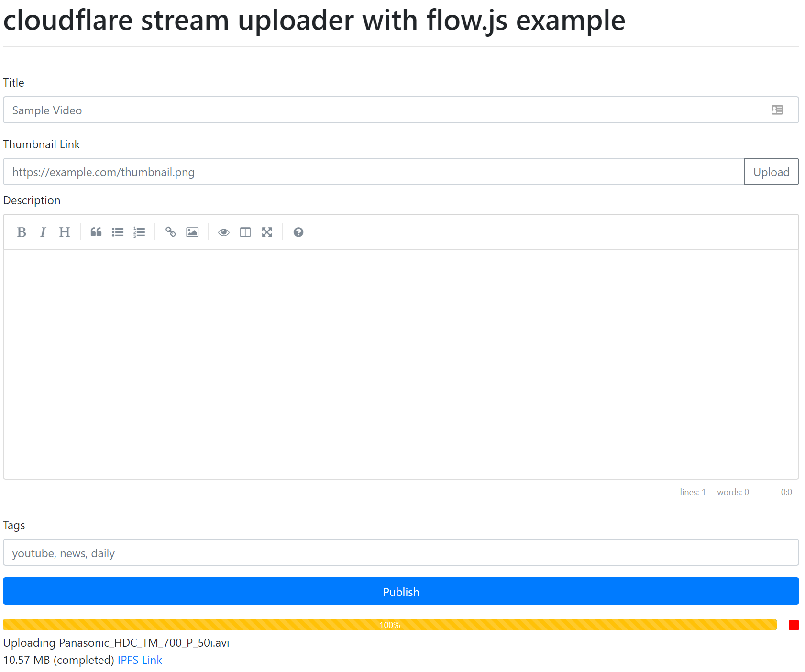This screenshot has width=805, height=672.
Task: Insert a blockquote using the quote icon
Action: click(x=96, y=232)
